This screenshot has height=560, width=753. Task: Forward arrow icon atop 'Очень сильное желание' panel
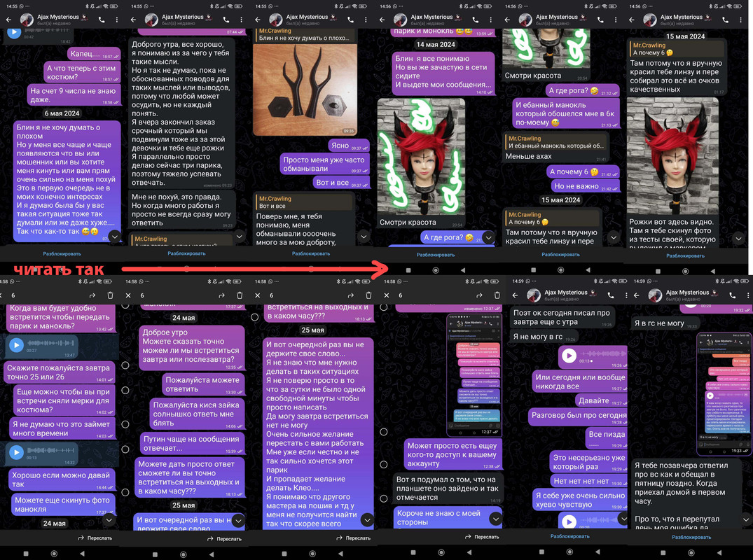350,295
